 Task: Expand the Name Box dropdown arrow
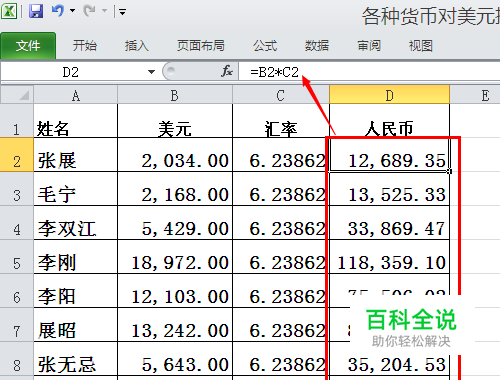[151, 72]
